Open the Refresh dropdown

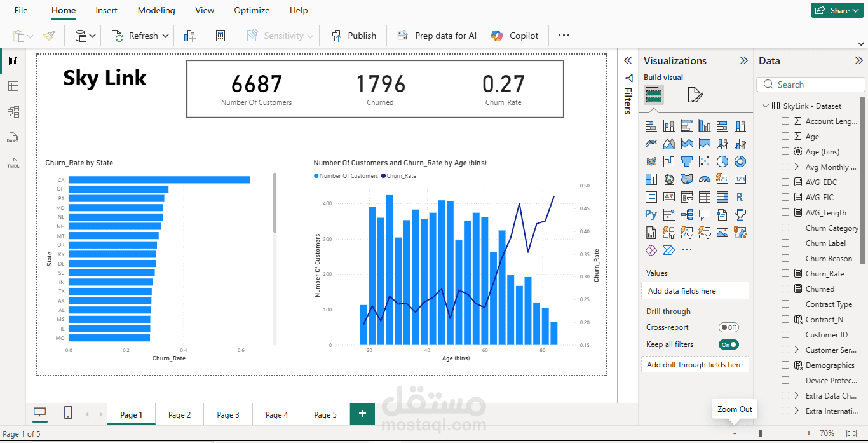165,36
